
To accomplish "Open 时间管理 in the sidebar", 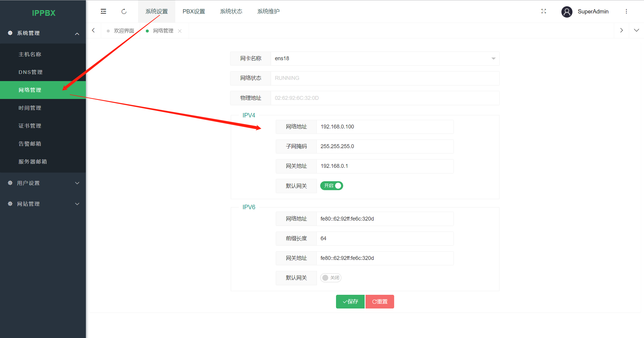I will point(43,108).
